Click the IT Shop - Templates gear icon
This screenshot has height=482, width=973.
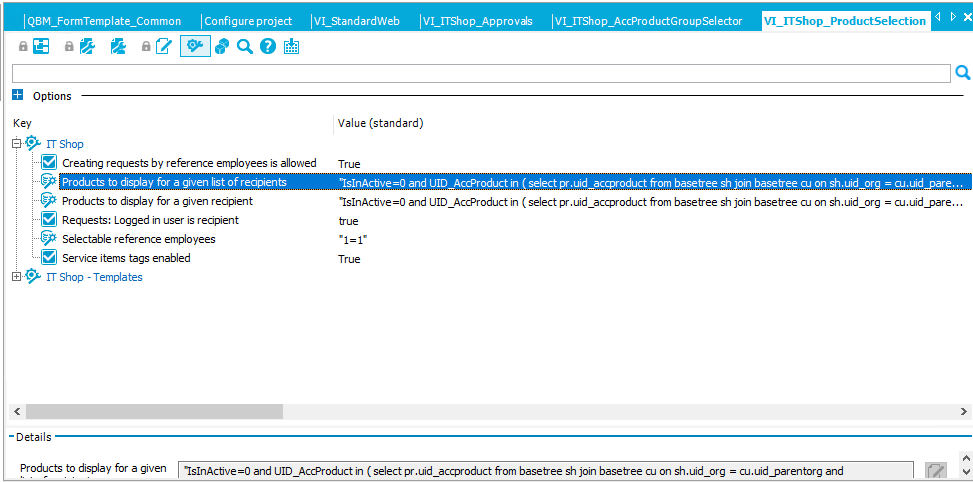34,277
